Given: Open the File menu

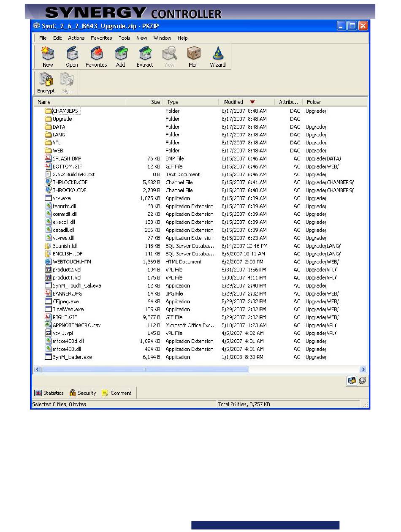Looking at the screenshot, I should (x=43, y=38).
